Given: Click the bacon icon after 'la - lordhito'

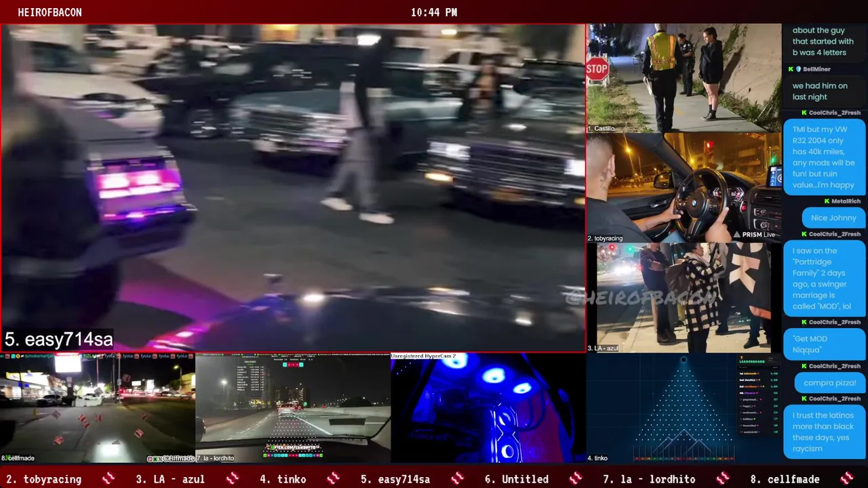Looking at the screenshot, I should pyautogui.click(x=723, y=479).
